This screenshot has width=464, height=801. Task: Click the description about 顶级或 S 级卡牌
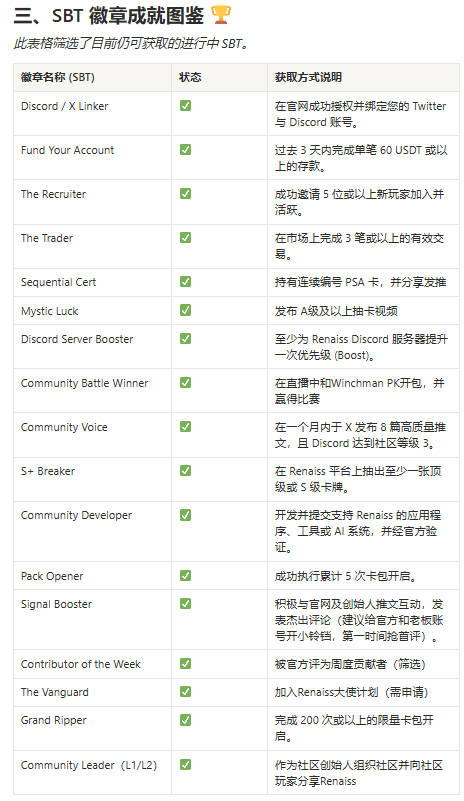coord(358,479)
